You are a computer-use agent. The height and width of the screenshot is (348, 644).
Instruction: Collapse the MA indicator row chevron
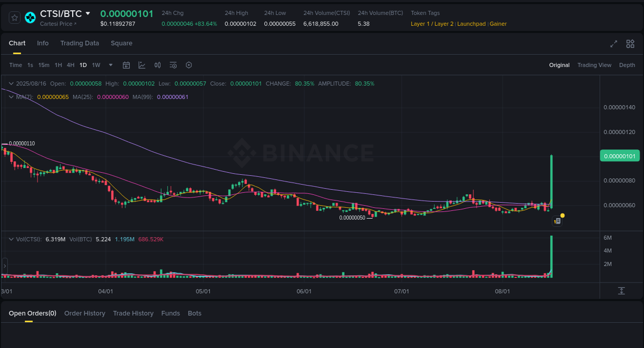click(11, 96)
